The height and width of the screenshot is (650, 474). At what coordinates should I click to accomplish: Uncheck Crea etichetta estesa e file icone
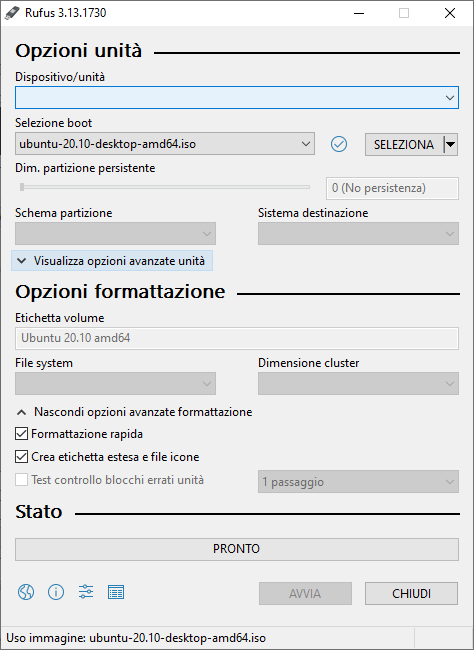pyautogui.click(x=22, y=457)
